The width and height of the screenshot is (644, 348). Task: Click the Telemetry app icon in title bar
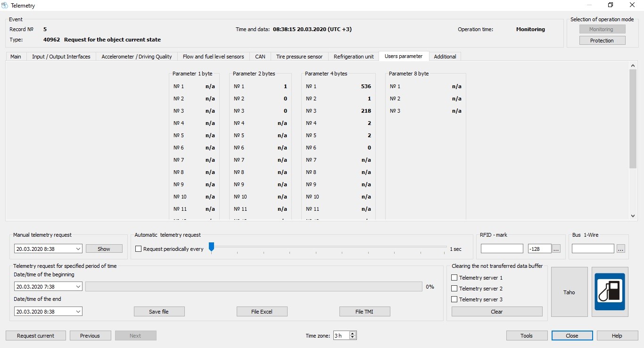5,6
